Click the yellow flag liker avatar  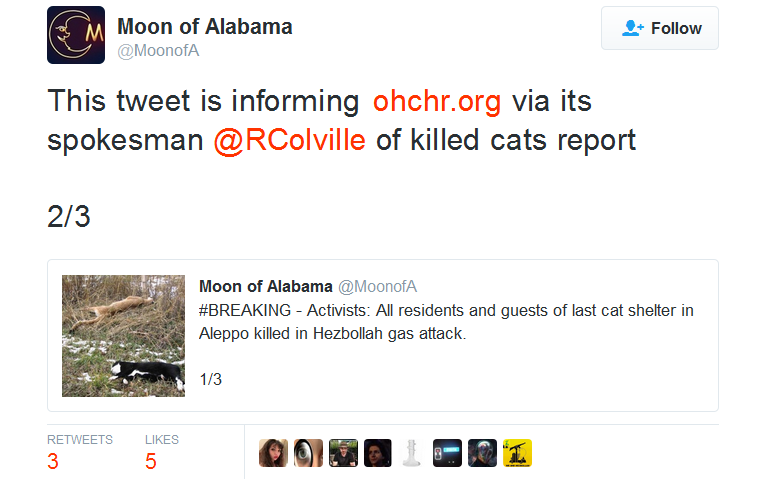click(x=518, y=453)
